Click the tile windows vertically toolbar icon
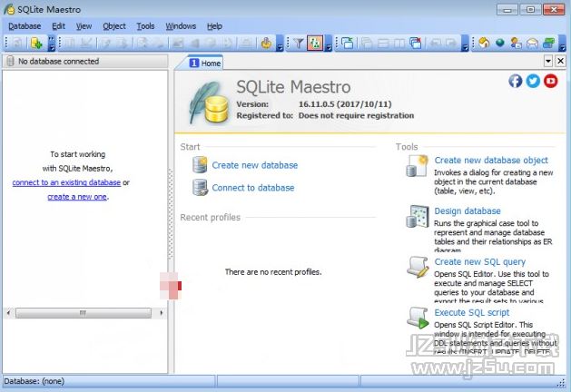This screenshot has height=392, width=571. pyautogui.click(x=399, y=44)
